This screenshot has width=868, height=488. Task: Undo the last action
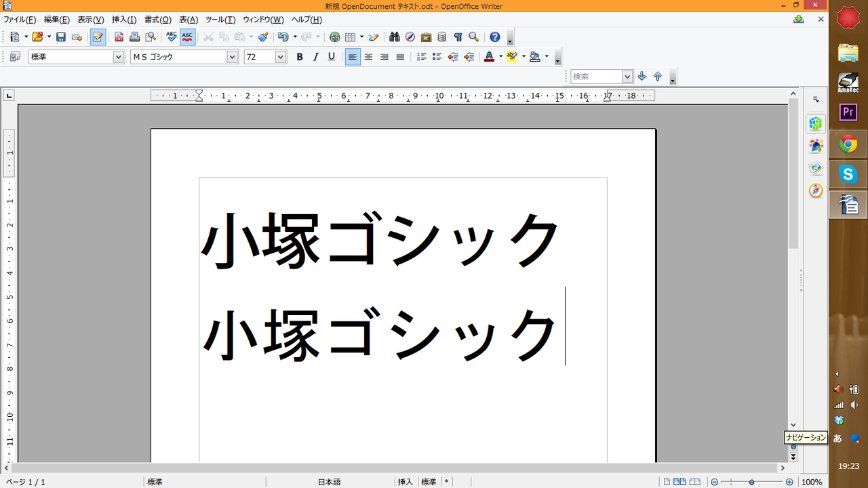coord(283,37)
